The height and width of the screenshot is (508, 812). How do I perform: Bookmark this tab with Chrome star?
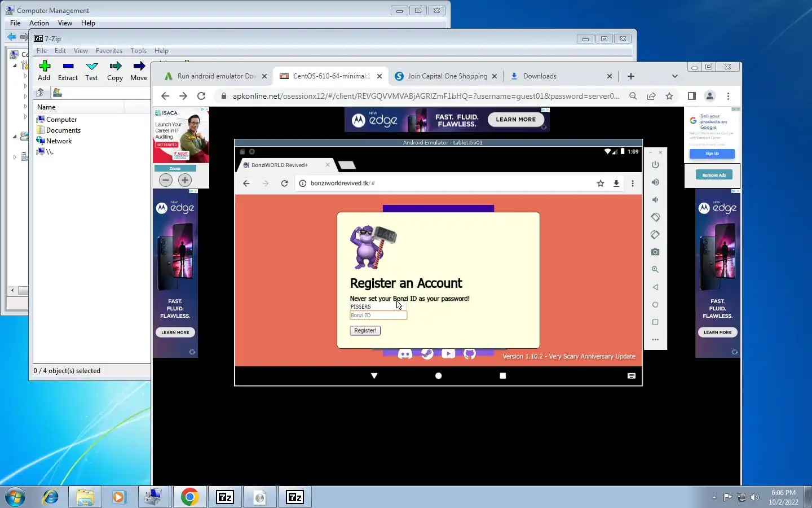click(669, 96)
